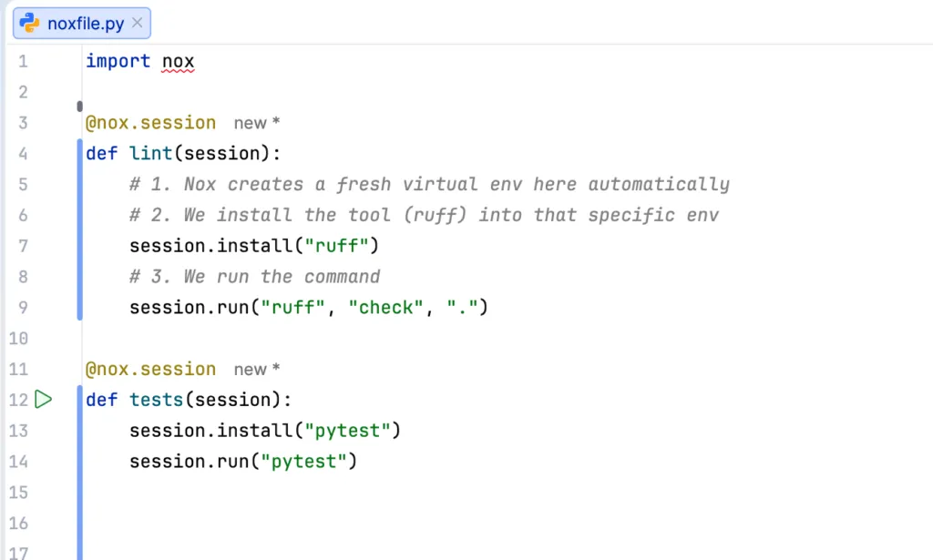933x560 pixels.
Task: Place cursor on the tests function name
Action: [x=156, y=400]
